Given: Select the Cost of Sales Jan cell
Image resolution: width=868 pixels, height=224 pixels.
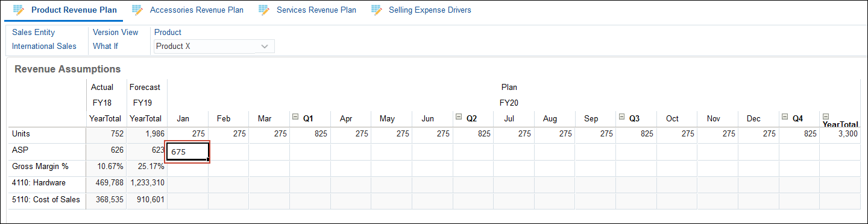Looking at the screenshot, I should point(187,200).
